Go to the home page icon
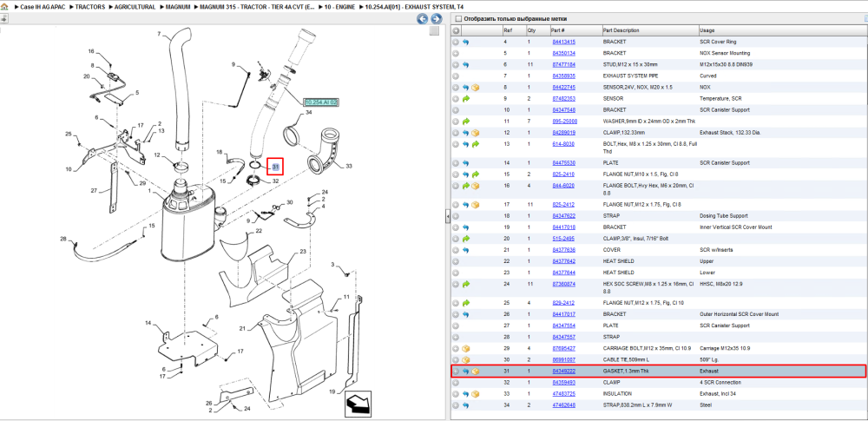 pos(5,7)
